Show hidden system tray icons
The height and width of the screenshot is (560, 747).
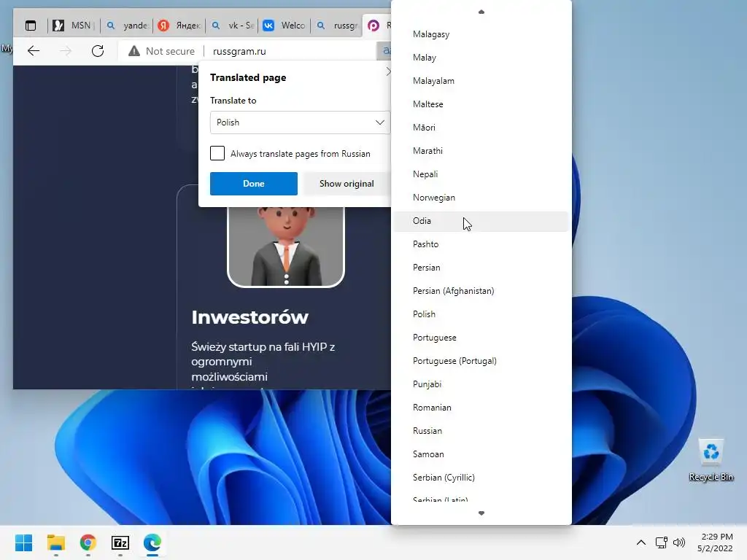click(641, 542)
